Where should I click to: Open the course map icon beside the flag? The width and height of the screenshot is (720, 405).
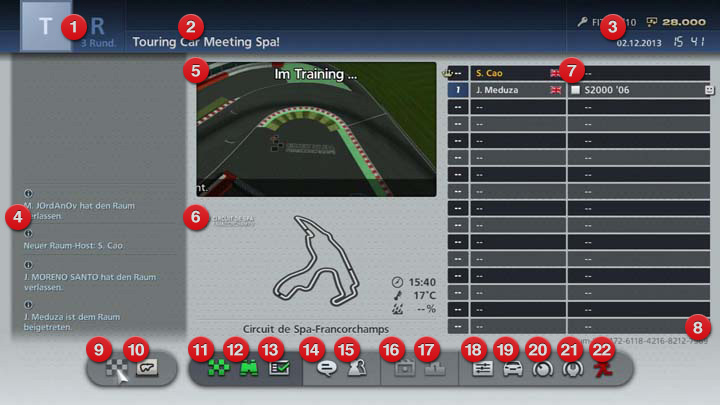point(148,367)
